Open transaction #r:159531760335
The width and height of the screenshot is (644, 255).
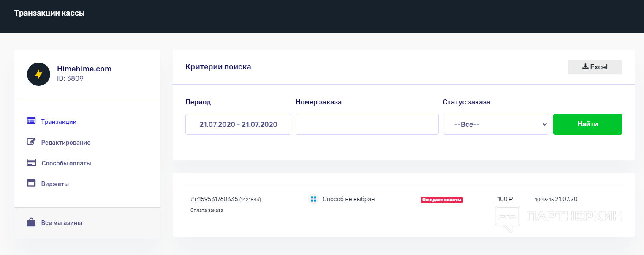215,199
